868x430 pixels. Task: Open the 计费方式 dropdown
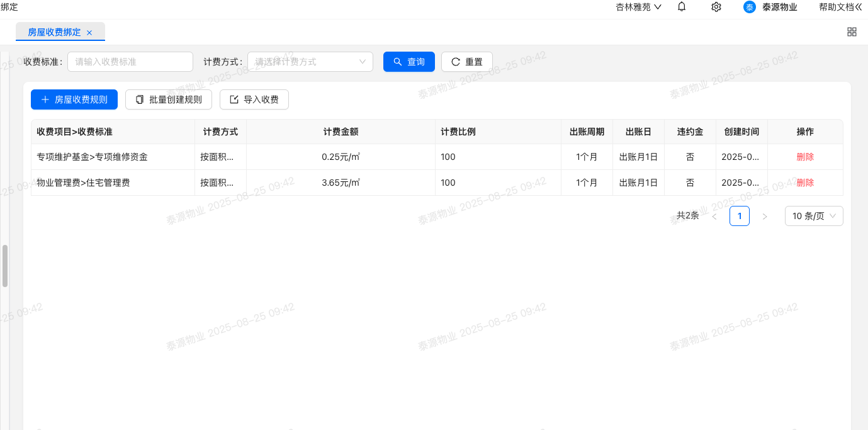coord(310,62)
